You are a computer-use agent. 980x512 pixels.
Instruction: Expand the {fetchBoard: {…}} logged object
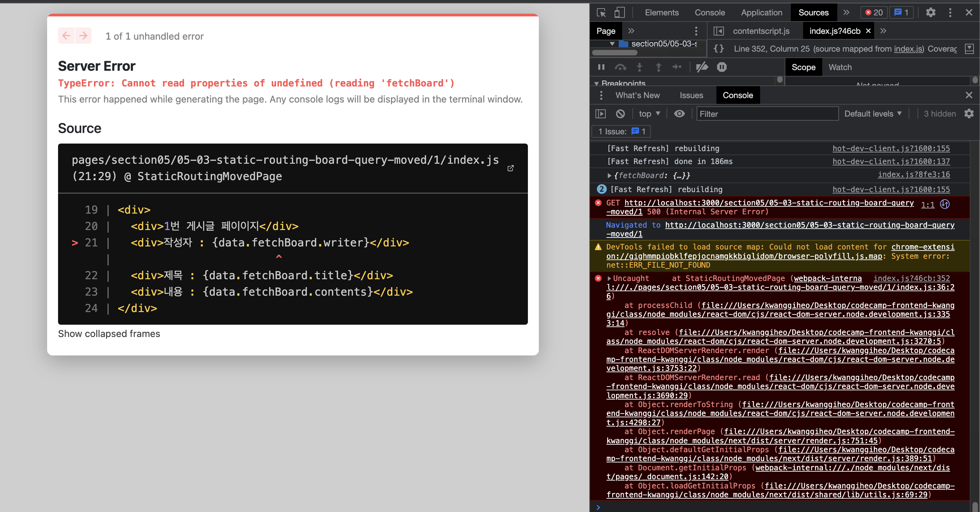pos(609,175)
